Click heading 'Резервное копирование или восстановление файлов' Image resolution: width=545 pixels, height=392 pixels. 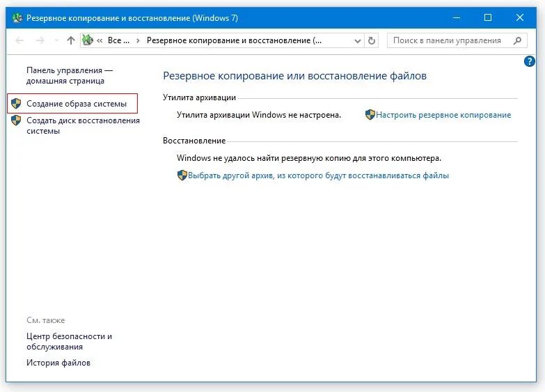[294, 76]
